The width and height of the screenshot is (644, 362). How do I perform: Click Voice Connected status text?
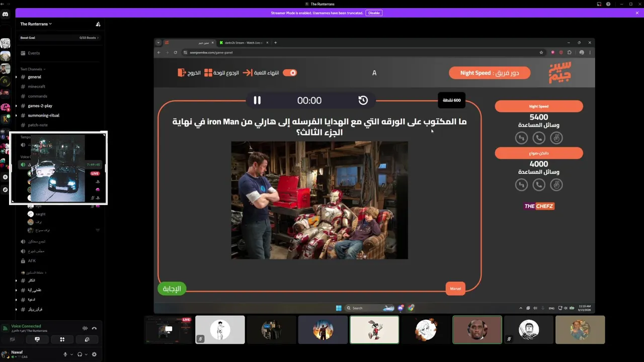26,326
